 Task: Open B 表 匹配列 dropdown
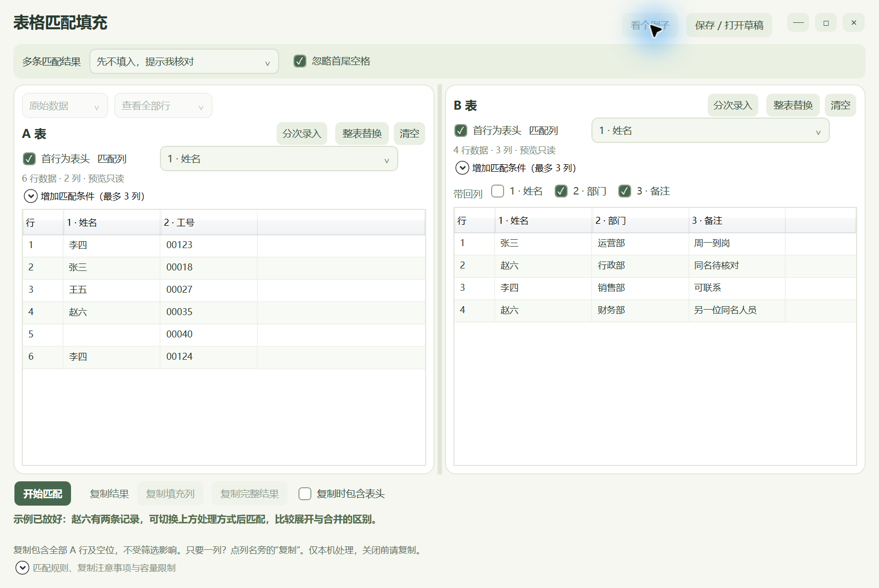(710, 131)
